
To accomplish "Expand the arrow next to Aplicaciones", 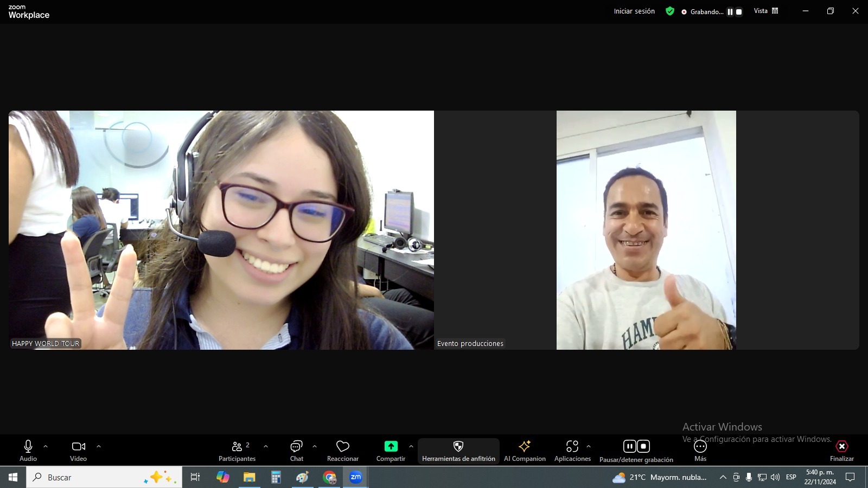I will (x=589, y=446).
